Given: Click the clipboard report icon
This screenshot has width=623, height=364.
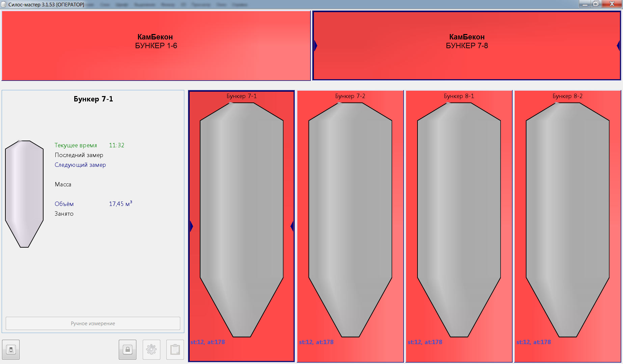Looking at the screenshot, I should coord(175,350).
